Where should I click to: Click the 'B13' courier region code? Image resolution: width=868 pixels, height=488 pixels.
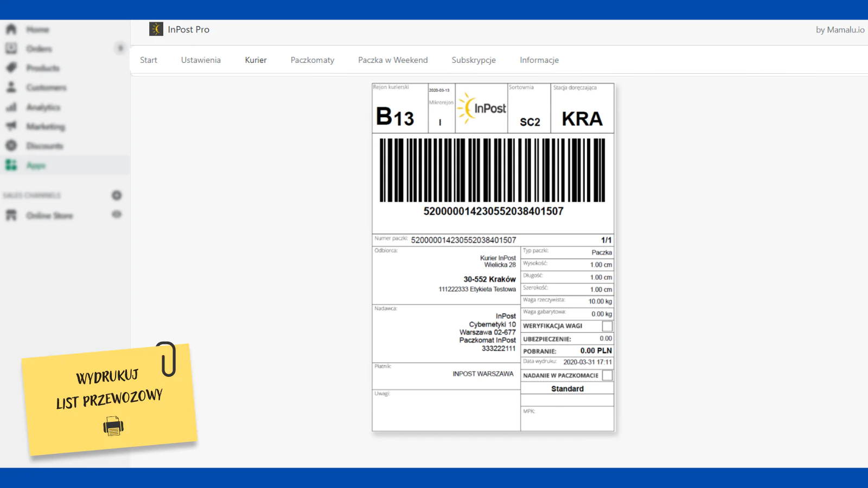click(395, 117)
